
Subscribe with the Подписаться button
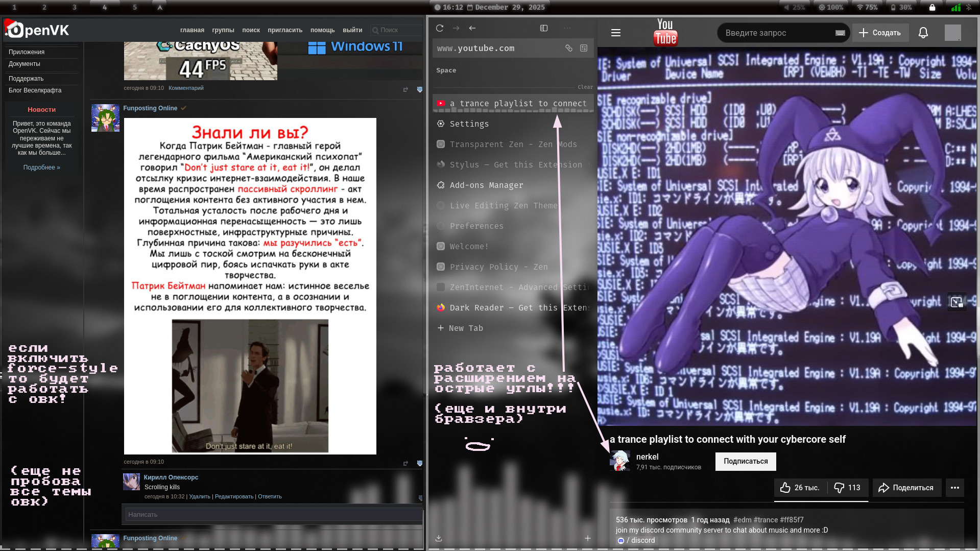(x=746, y=461)
